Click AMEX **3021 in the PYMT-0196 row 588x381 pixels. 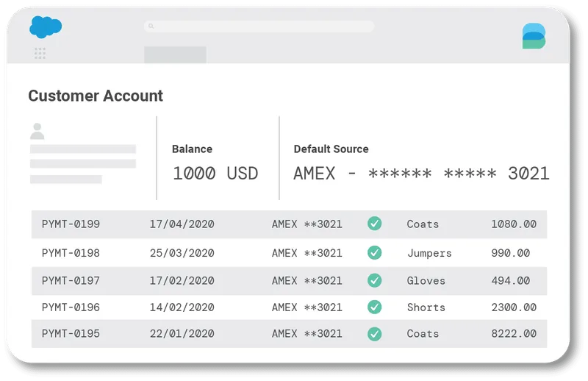pos(307,307)
